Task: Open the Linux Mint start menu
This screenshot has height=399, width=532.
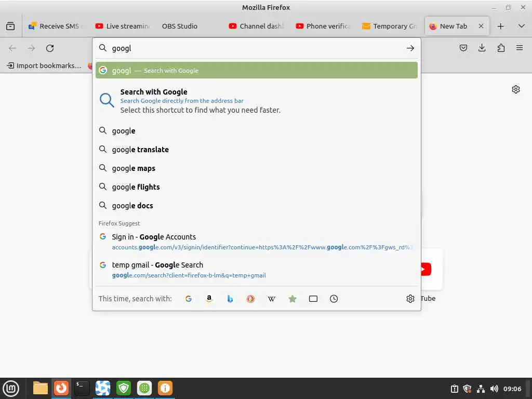Action: [x=11, y=388]
